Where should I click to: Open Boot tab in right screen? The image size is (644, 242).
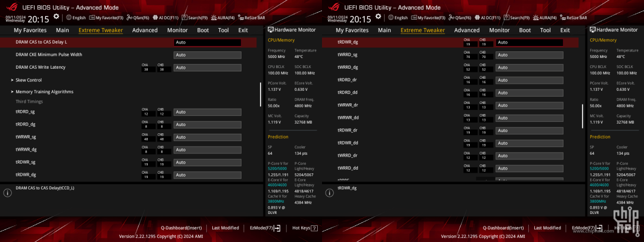[x=525, y=30]
